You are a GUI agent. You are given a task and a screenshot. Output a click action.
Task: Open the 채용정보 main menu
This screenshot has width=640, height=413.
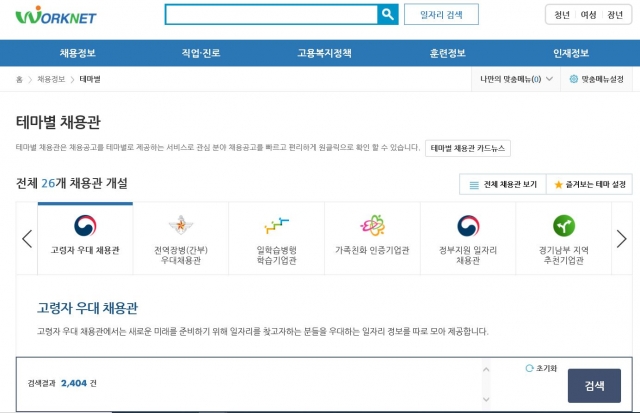pos(78,53)
